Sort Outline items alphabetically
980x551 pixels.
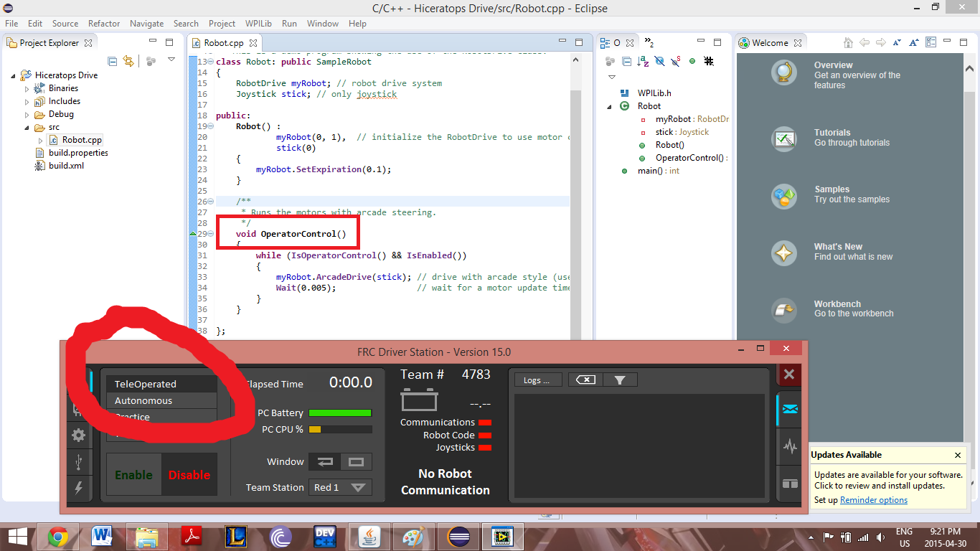tap(643, 61)
